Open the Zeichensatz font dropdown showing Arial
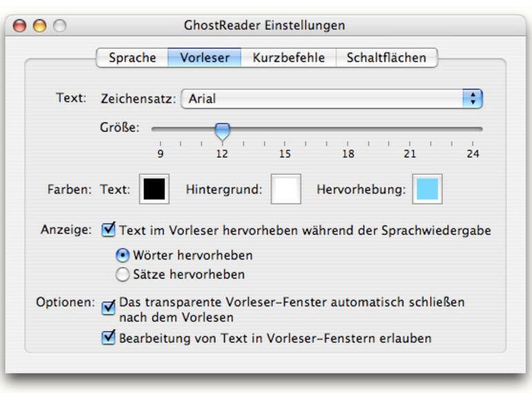The width and height of the screenshot is (532, 399). pos(332,99)
